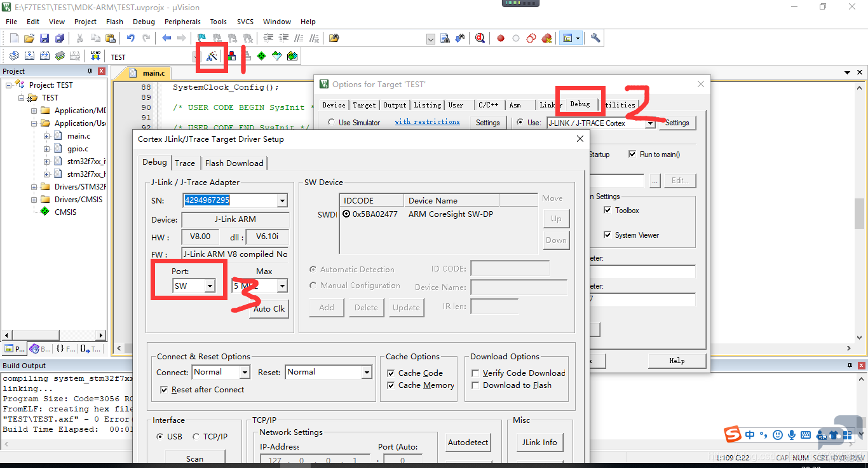The height and width of the screenshot is (468, 868).
Task: Enable Download to Flash checkbox
Action: 475,385
